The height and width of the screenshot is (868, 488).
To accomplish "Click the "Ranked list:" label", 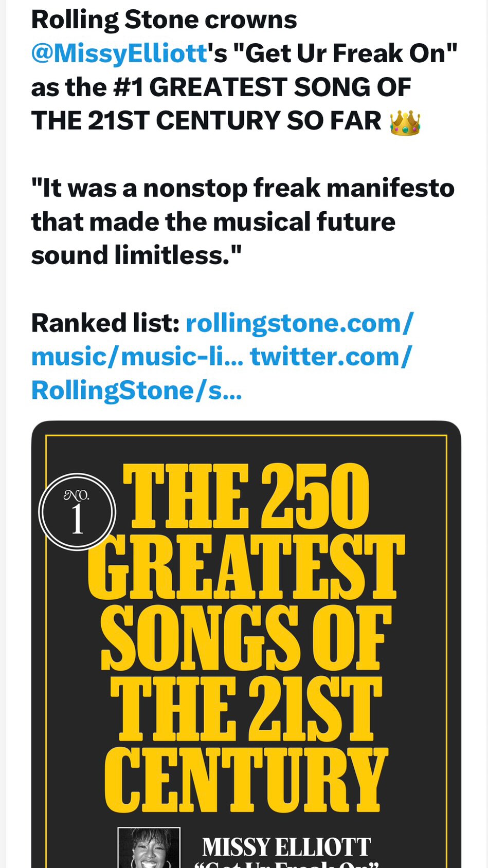I will [105, 323].
